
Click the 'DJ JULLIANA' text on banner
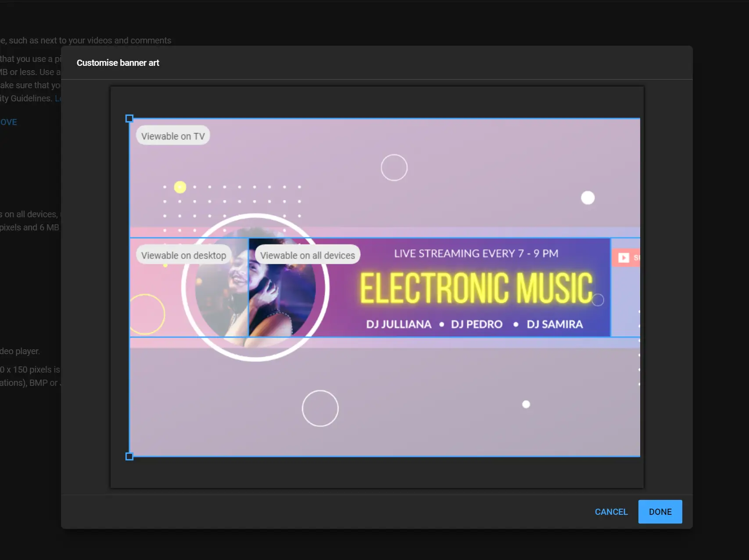click(399, 324)
